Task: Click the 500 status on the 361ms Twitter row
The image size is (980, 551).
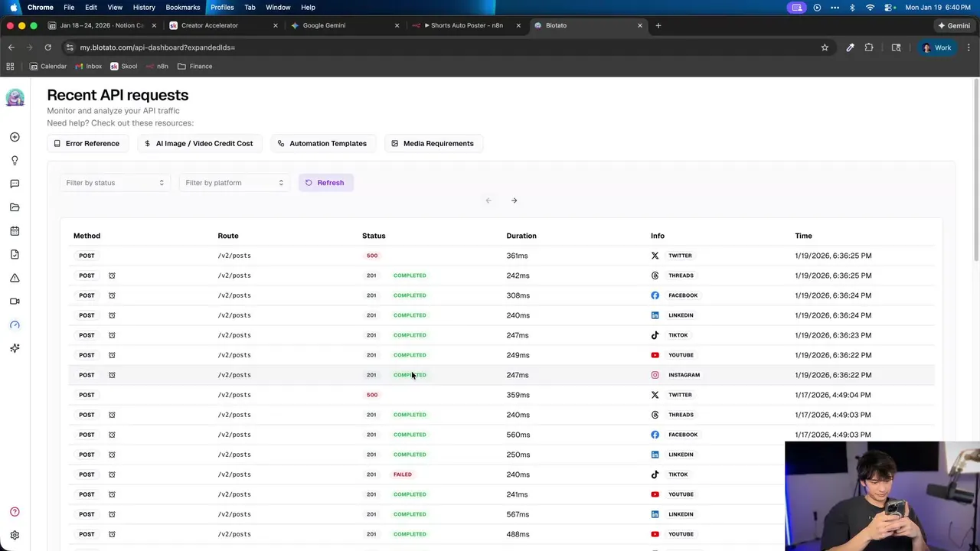Action: [372, 256]
